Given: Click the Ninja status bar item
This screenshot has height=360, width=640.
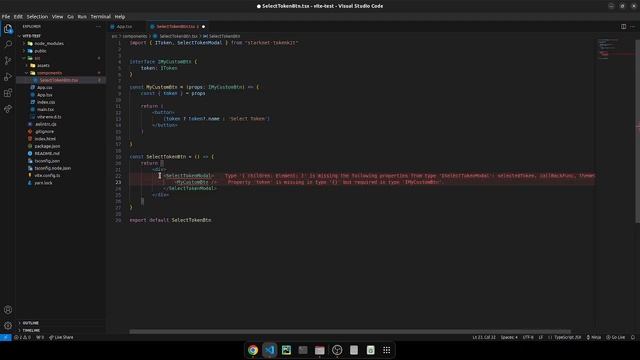Looking at the screenshot, I should pos(593,338).
